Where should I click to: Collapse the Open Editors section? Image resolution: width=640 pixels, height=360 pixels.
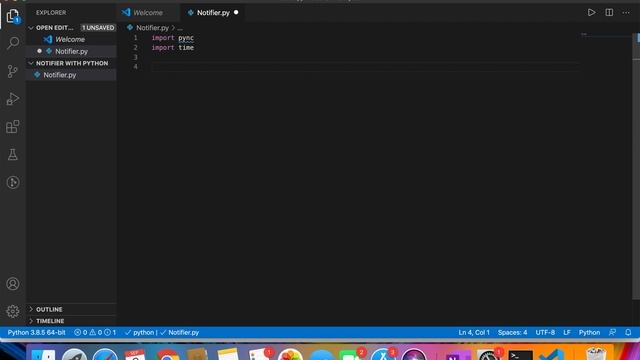click(x=31, y=28)
